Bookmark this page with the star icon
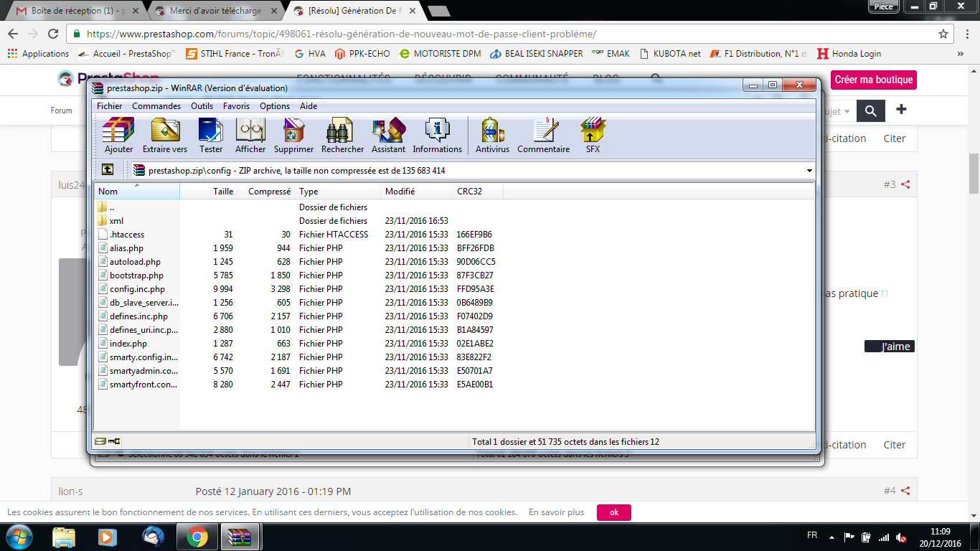The height and width of the screenshot is (551, 980). tap(943, 34)
